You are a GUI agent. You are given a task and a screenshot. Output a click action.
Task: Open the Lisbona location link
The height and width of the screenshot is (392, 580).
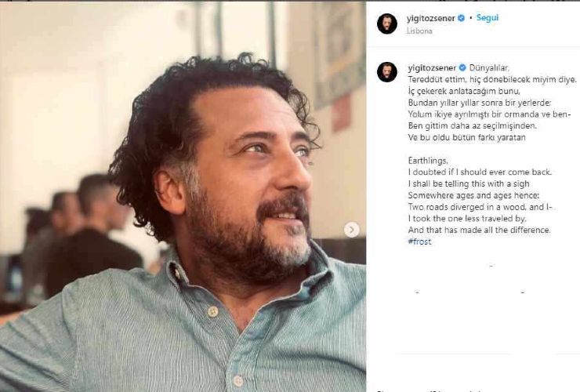420,32
